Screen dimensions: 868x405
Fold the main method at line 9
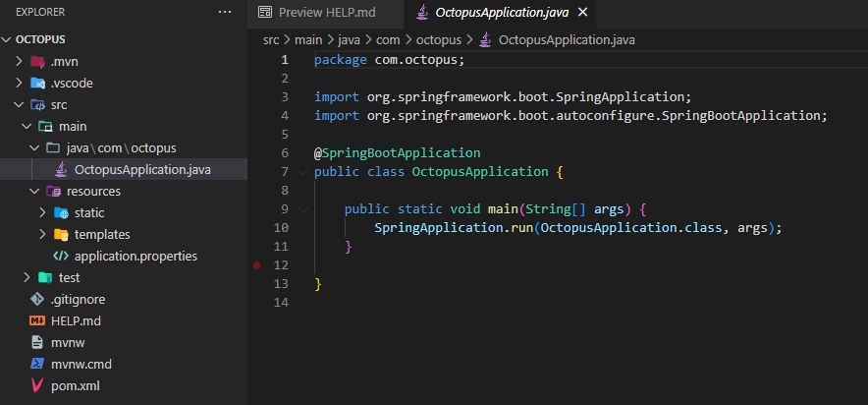pyautogui.click(x=302, y=209)
